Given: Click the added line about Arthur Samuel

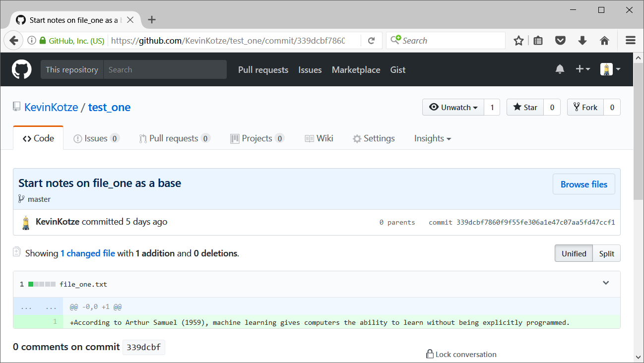Looking at the screenshot, I should [x=320, y=322].
